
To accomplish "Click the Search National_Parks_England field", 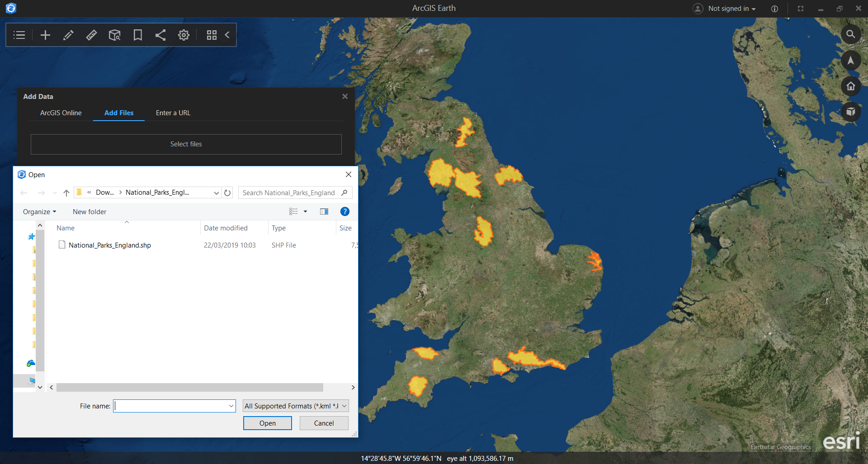I will coord(295,193).
